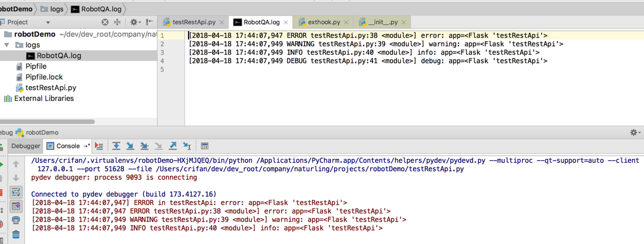
Task: Click RobotQA.log breadcrumb in navigation bar
Action: click(95, 8)
